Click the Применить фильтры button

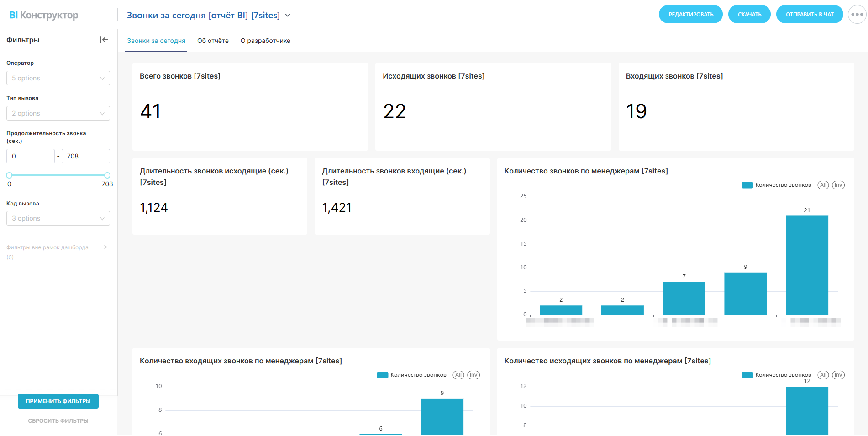58,401
